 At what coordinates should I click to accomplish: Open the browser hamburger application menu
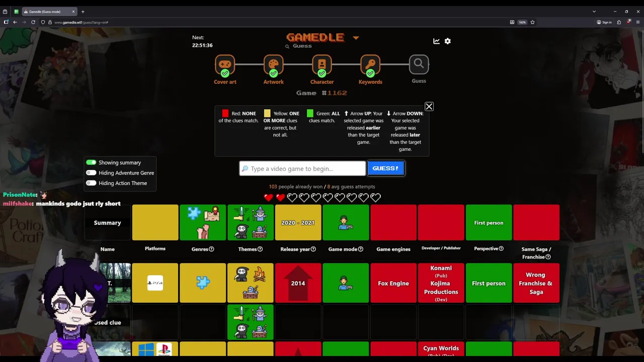point(638,22)
